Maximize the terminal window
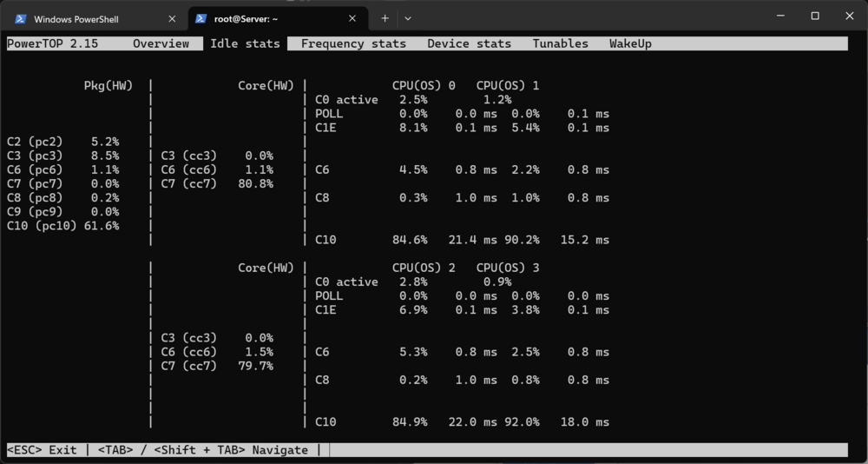 [815, 17]
